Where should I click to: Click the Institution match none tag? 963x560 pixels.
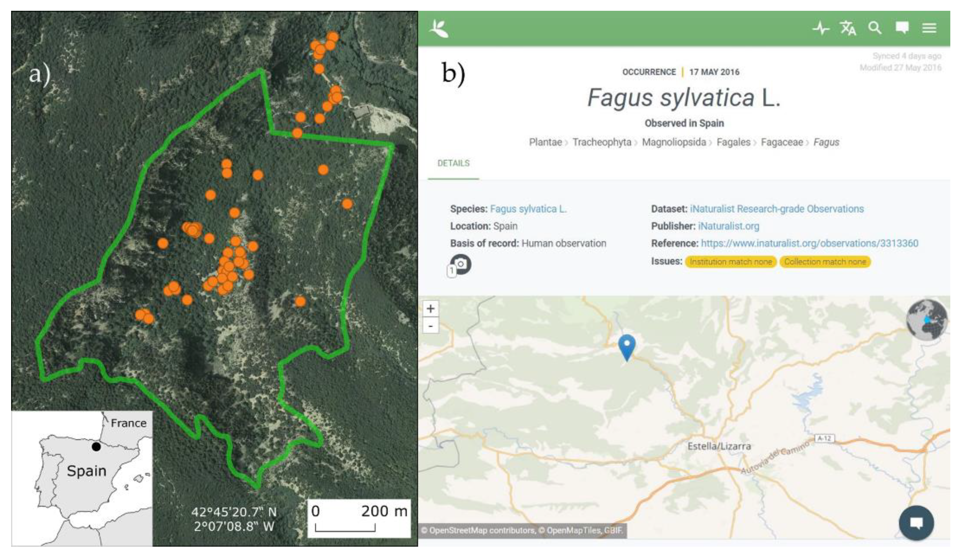(x=730, y=262)
